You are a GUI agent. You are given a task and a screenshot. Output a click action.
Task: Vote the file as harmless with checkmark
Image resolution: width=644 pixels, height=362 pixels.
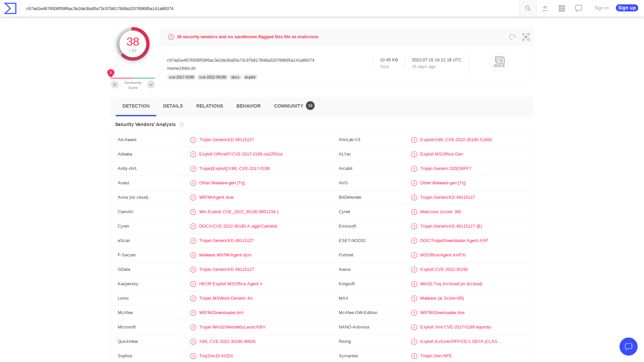click(151, 84)
